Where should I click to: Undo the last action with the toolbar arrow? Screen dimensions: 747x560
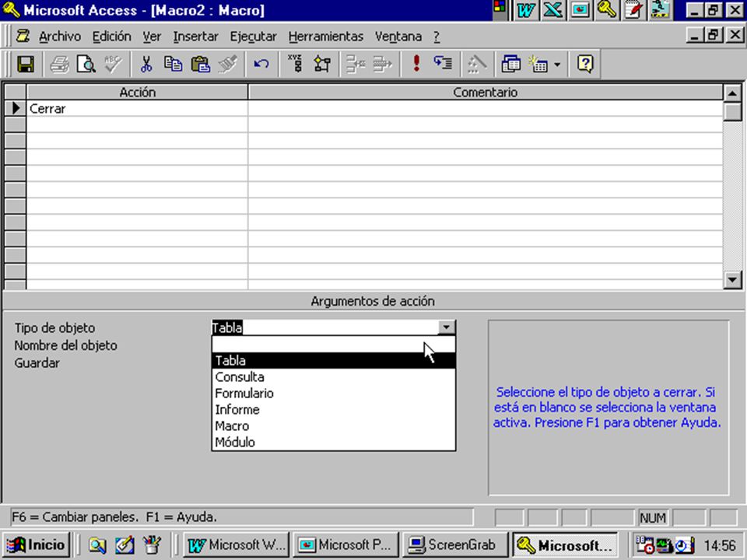261,64
